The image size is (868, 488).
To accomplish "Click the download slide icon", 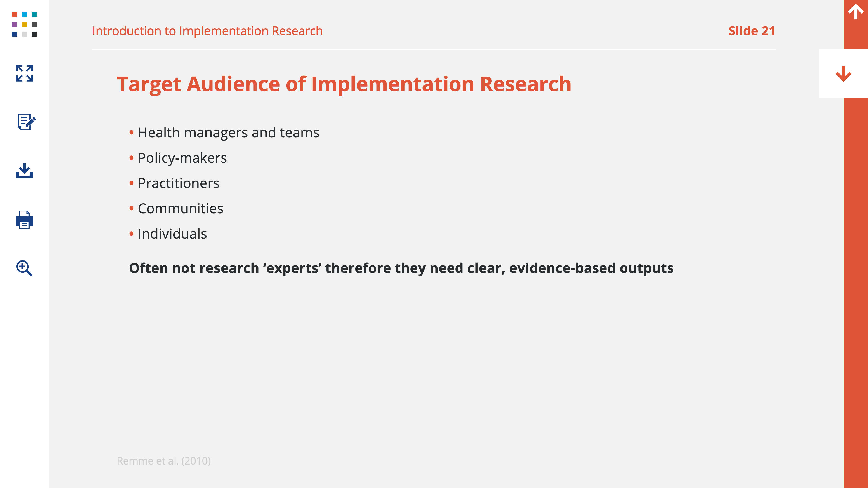I will tap(24, 171).
